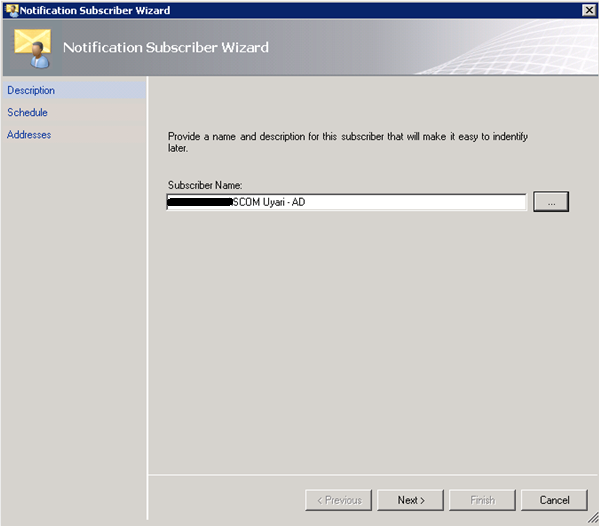599x526 pixels.
Task: Open the browse (...) button for subscriber
Action: click(550, 202)
